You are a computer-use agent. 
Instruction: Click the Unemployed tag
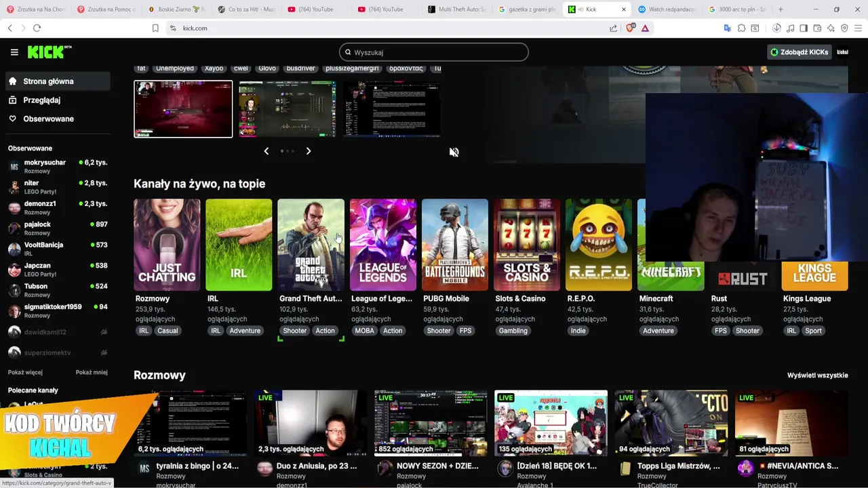pyautogui.click(x=175, y=68)
